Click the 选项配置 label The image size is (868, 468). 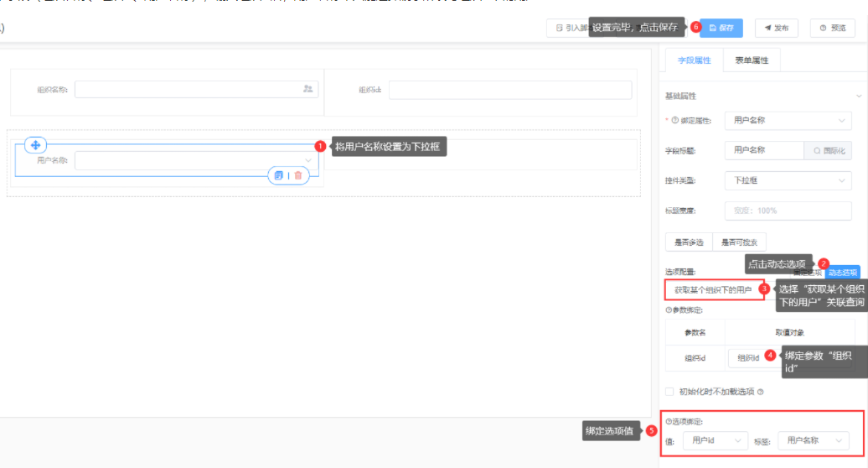(679, 272)
